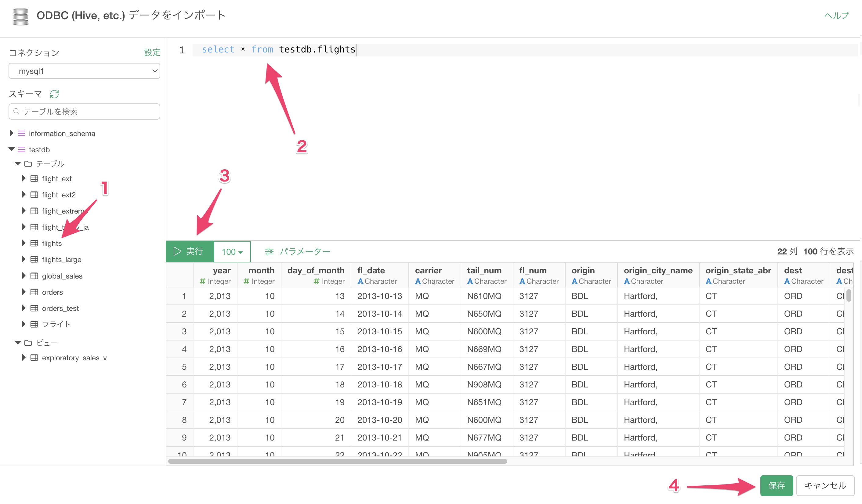Click the cell 2013-10-16 in row 4
The image size is (862, 504).
[380, 349]
